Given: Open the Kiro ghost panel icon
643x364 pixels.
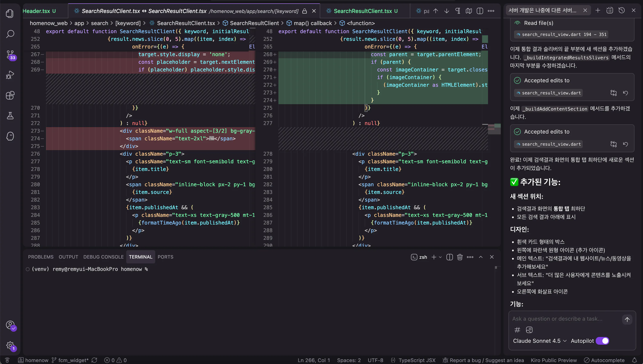Looking at the screenshot, I should (10, 136).
